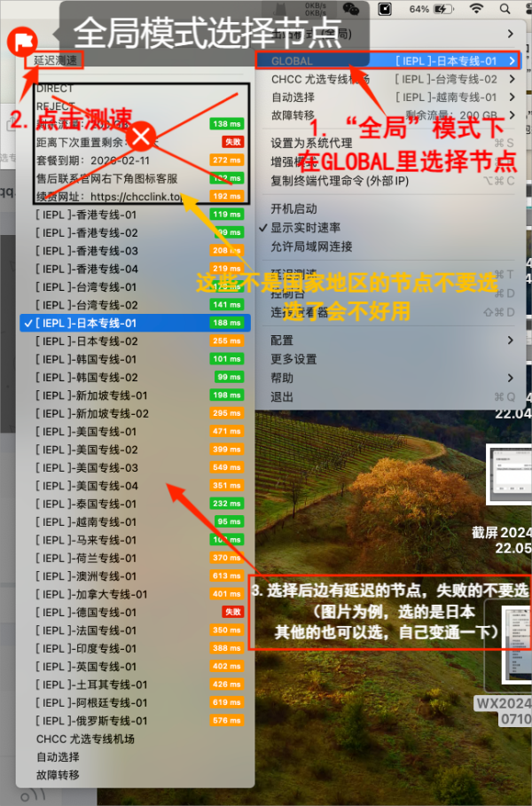532x806 pixels.
Task: Click the 192 ms latency badge on 续费网址 row
Action: coord(227,196)
